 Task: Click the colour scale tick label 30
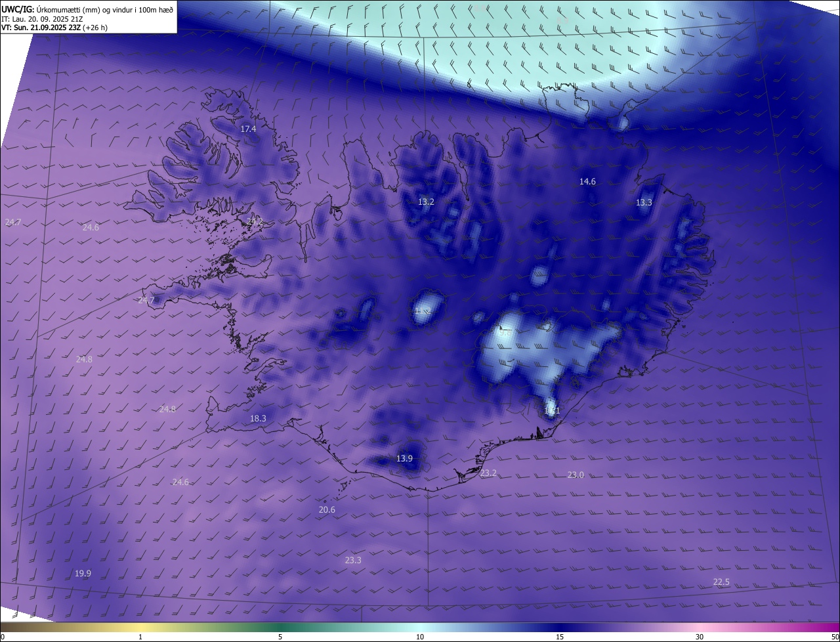point(700,637)
